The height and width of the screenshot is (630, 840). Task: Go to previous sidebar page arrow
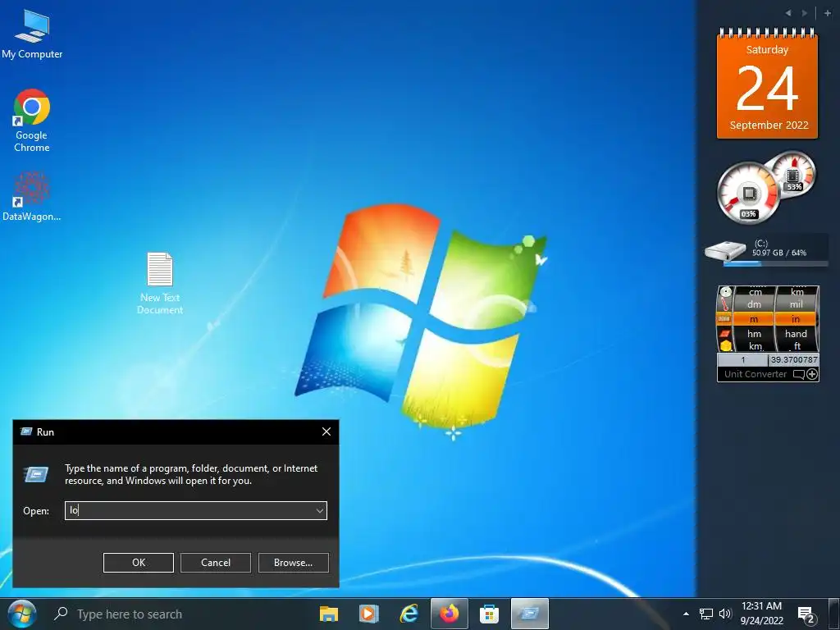788,13
